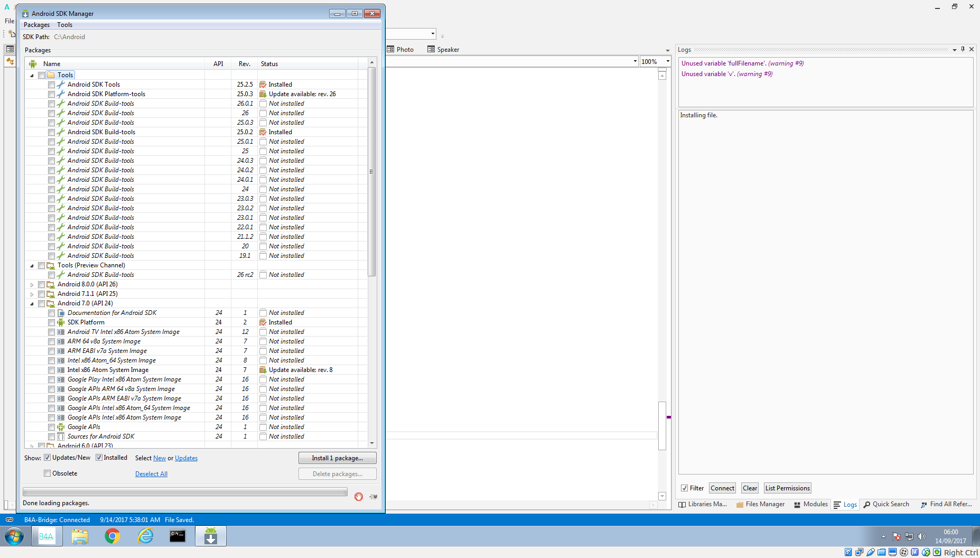This screenshot has width=980, height=558.
Task: Open Internet Explorer from the taskbar
Action: tap(145, 536)
